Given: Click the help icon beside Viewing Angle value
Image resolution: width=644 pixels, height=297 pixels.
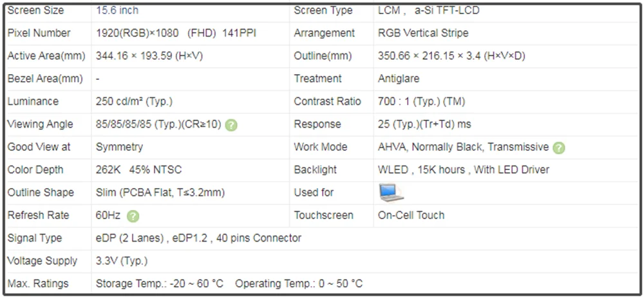Looking at the screenshot, I should click(231, 125).
